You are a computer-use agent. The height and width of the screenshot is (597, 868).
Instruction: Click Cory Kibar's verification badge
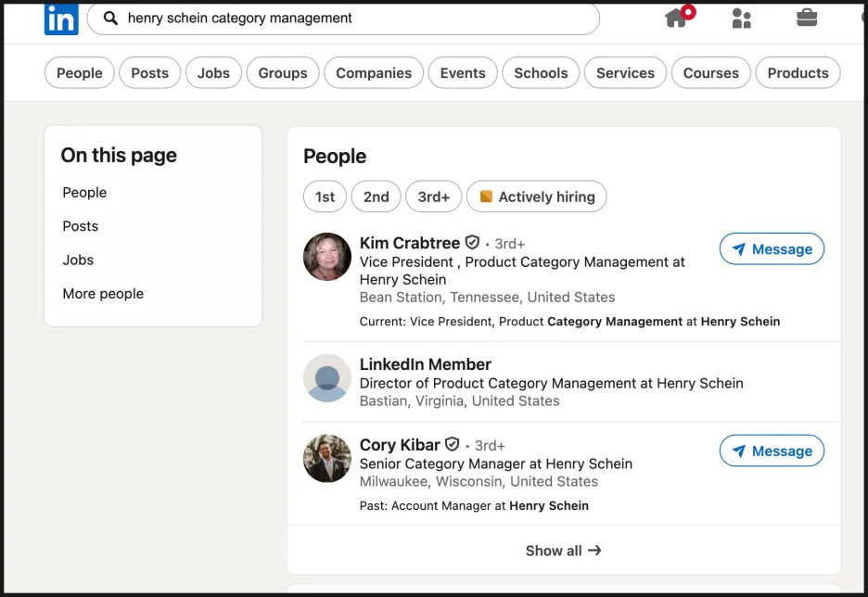click(x=453, y=444)
